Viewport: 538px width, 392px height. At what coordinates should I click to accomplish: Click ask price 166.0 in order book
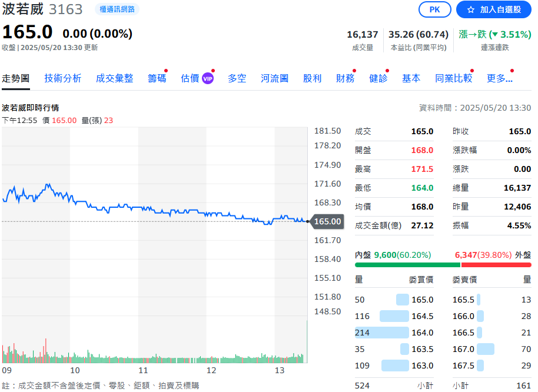click(x=463, y=316)
